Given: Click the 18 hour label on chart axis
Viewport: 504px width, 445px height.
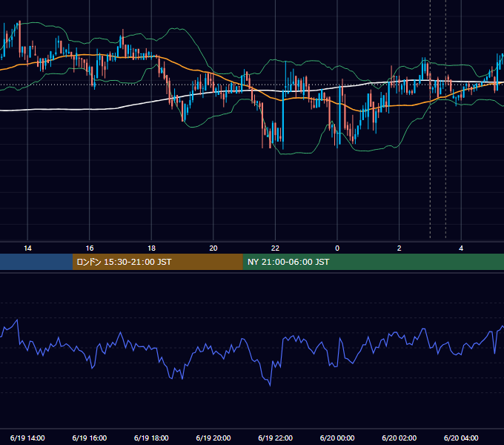Looking at the screenshot, I should click(151, 248).
